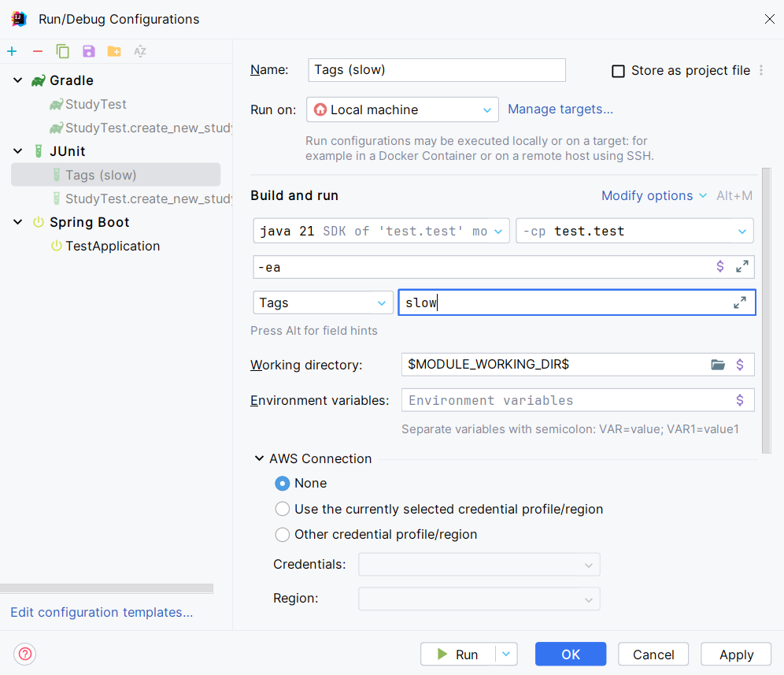This screenshot has height=675, width=784.
Task: Select Other credential profile/region radio button
Action: click(283, 534)
